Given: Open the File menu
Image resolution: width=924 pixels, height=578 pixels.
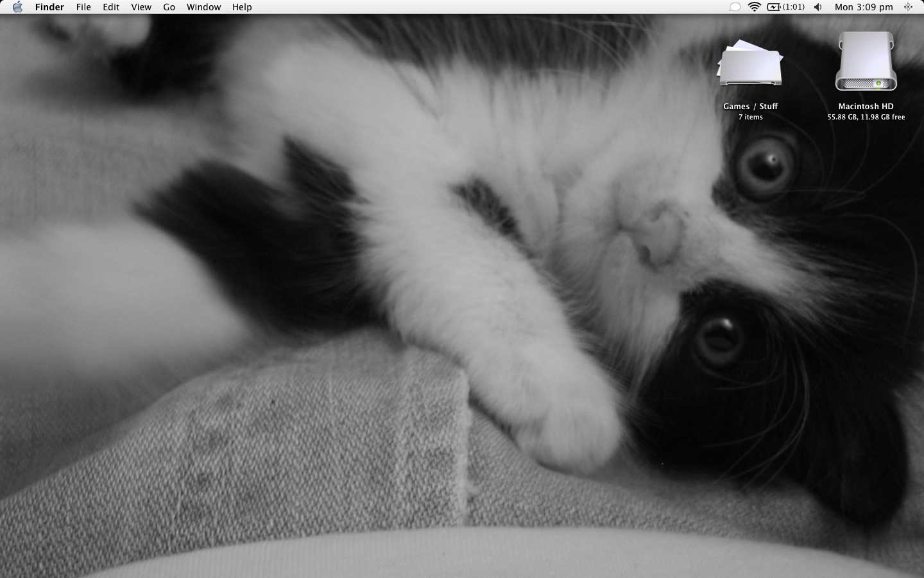Looking at the screenshot, I should point(83,7).
